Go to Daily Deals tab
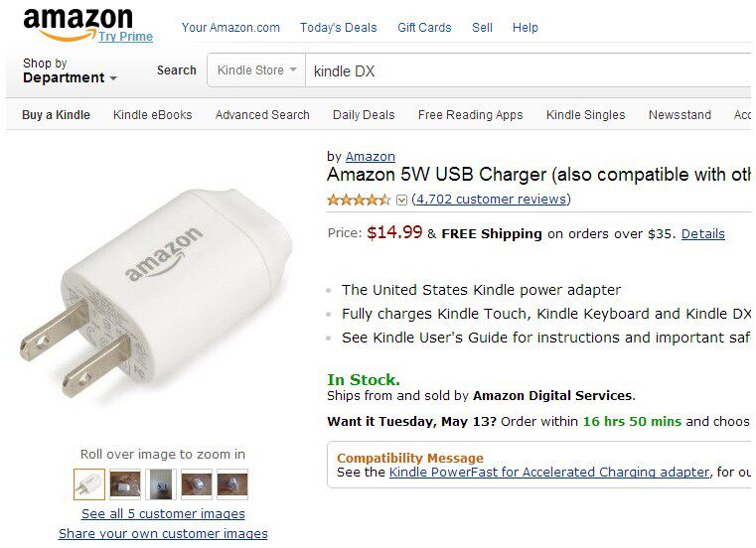This screenshot has width=756, height=548. (x=364, y=115)
